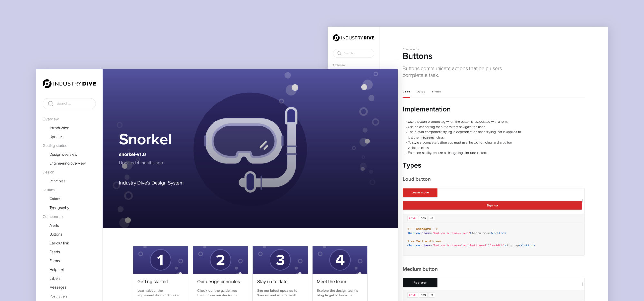The width and height of the screenshot is (644, 301).
Task: Select the numbered card 4 for Meet the team
Action: click(x=340, y=260)
